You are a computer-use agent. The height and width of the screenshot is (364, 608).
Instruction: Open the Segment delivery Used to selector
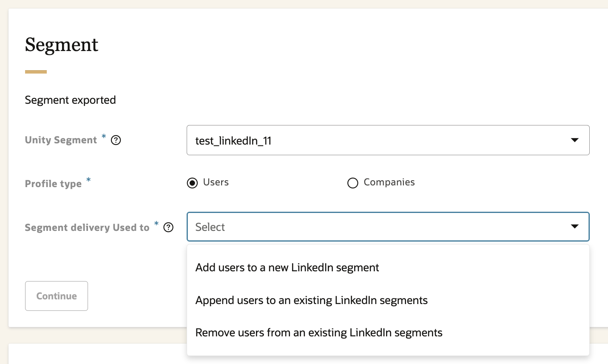[x=388, y=227]
